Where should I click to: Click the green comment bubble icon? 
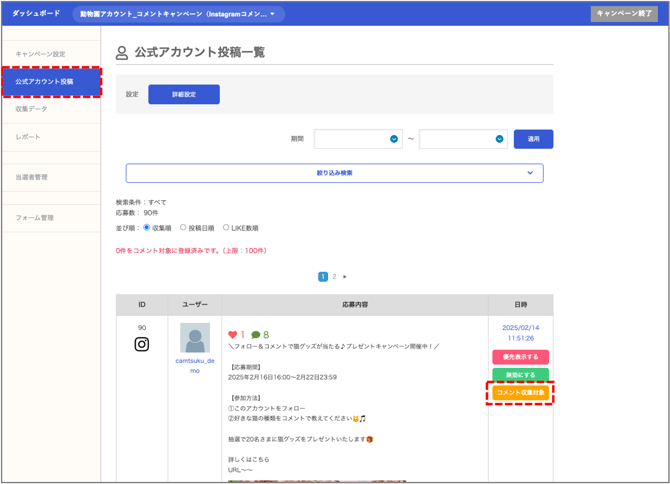[256, 335]
